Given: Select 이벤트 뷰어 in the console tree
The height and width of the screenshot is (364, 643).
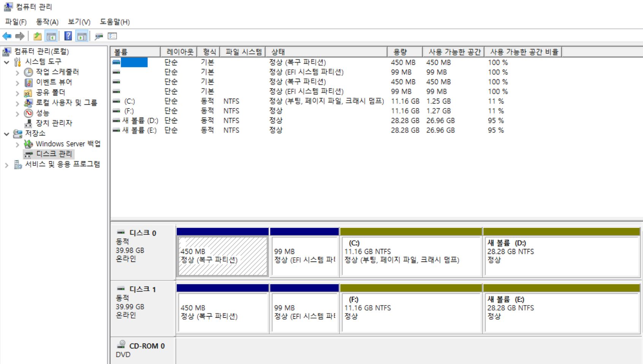Looking at the screenshot, I should click(54, 82).
